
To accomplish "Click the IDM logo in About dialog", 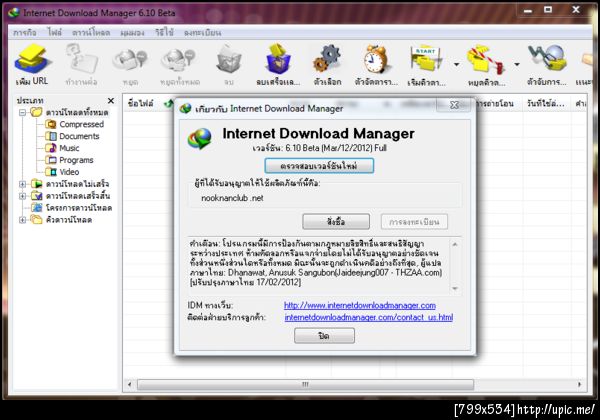I will 199,138.
